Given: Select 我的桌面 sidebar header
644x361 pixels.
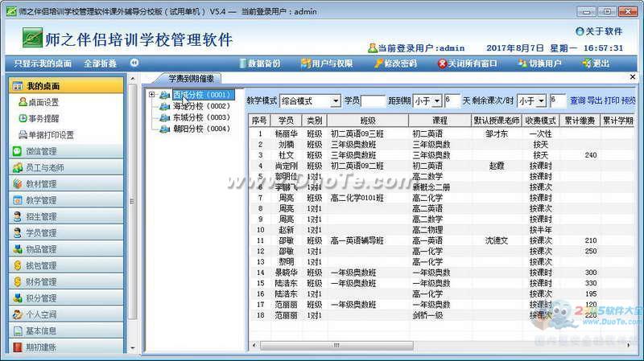Looking at the screenshot, I should [66, 86].
